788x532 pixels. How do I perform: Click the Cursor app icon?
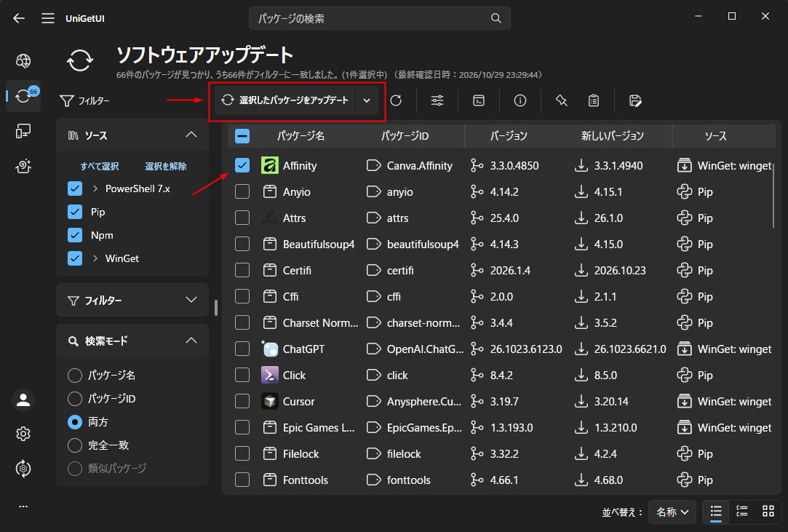(x=270, y=401)
